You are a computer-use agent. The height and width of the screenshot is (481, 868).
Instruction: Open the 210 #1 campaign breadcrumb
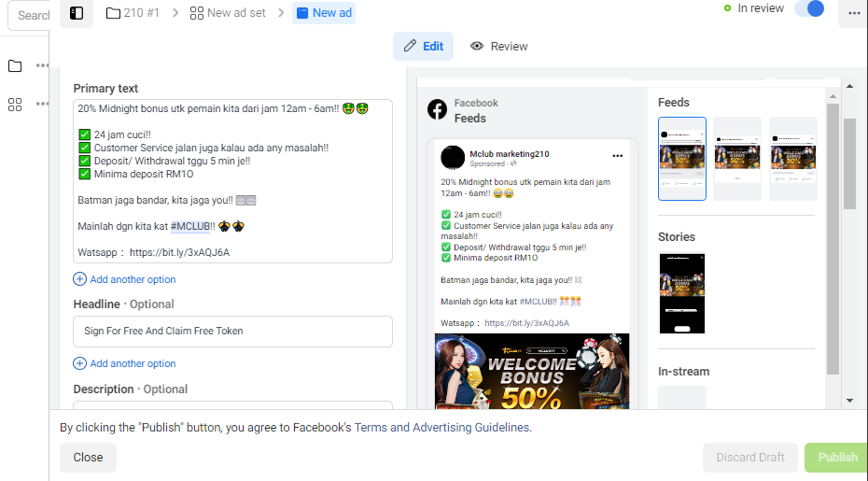pyautogui.click(x=133, y=13)
